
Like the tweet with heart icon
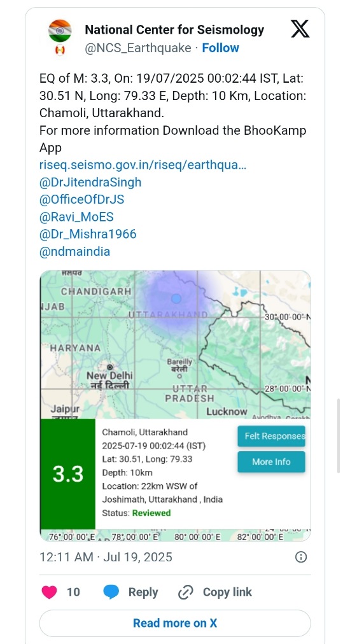click(x=49, y=592)
